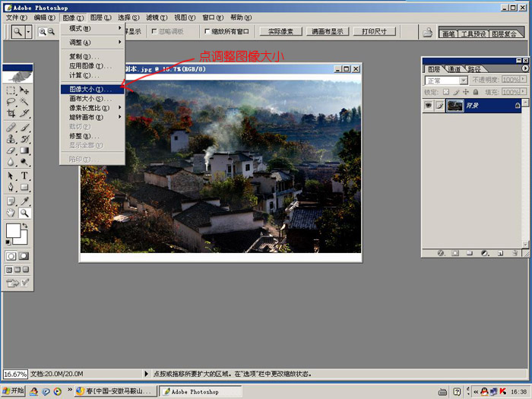
Task: Select the Crop tool in the toolbox
Action: (11, 114)
